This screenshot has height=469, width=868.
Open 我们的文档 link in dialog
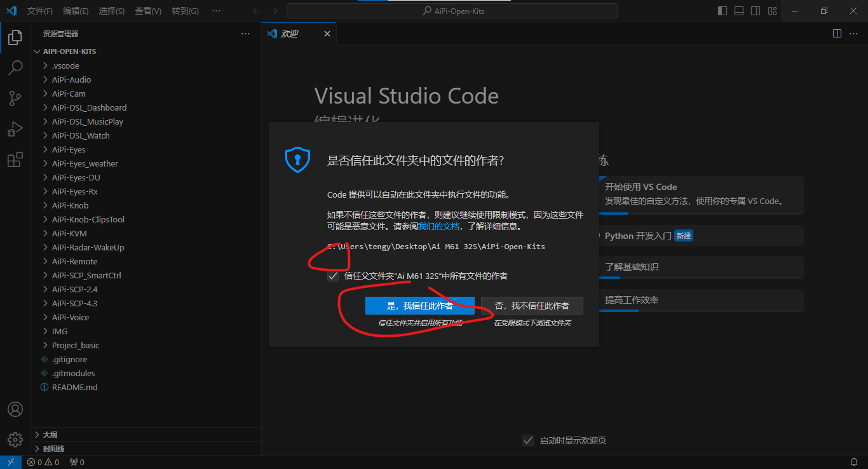click(x=438, y=226)
